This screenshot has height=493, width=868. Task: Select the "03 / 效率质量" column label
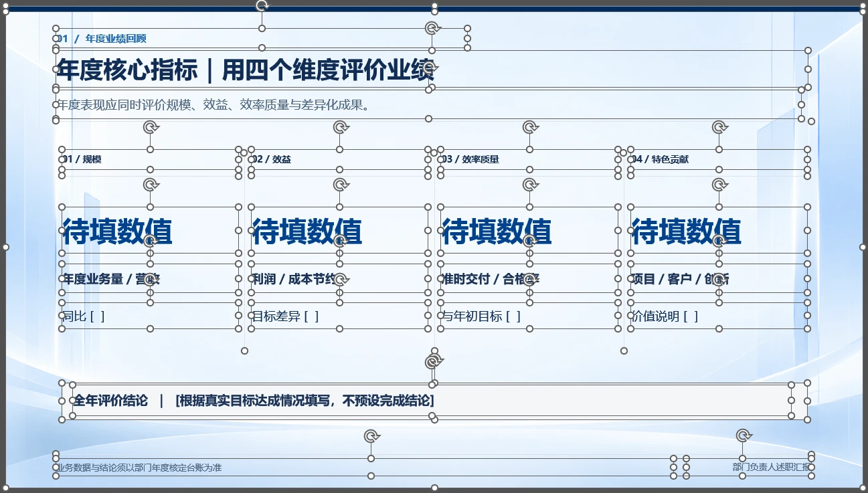point(469,159)
